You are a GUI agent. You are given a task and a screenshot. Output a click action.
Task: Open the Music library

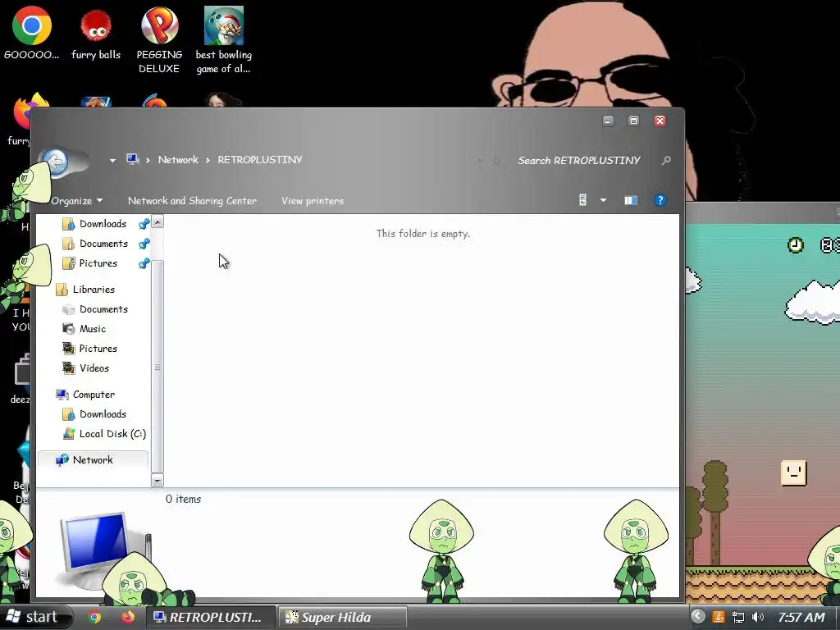click(92, 329)
